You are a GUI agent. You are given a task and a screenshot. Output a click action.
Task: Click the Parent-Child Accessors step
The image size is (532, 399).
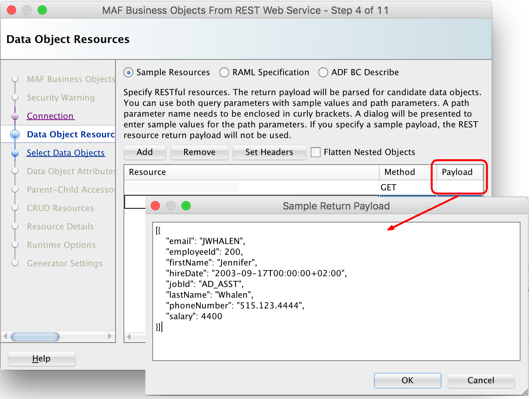pos(71,190)
